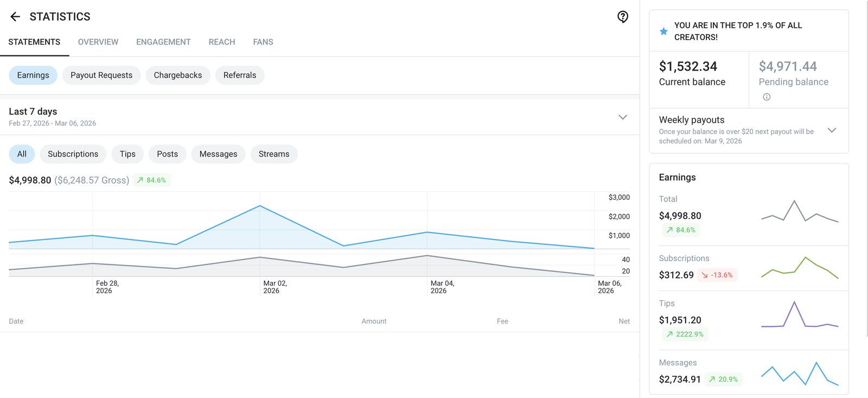The height and width of the screenshot is (398, 868).
Task: Go back using the arrow beside STATISTICS
Action: [x=15, y=17]
